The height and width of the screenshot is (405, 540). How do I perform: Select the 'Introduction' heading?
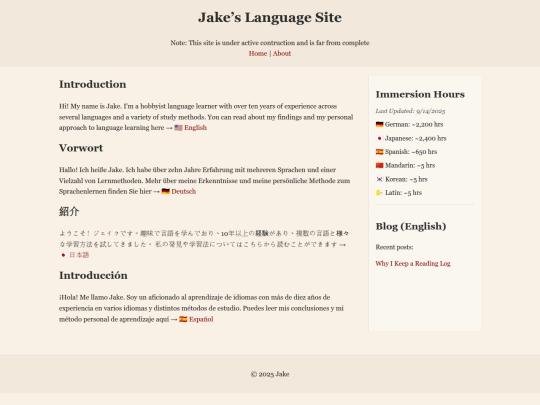coord(93,84)
